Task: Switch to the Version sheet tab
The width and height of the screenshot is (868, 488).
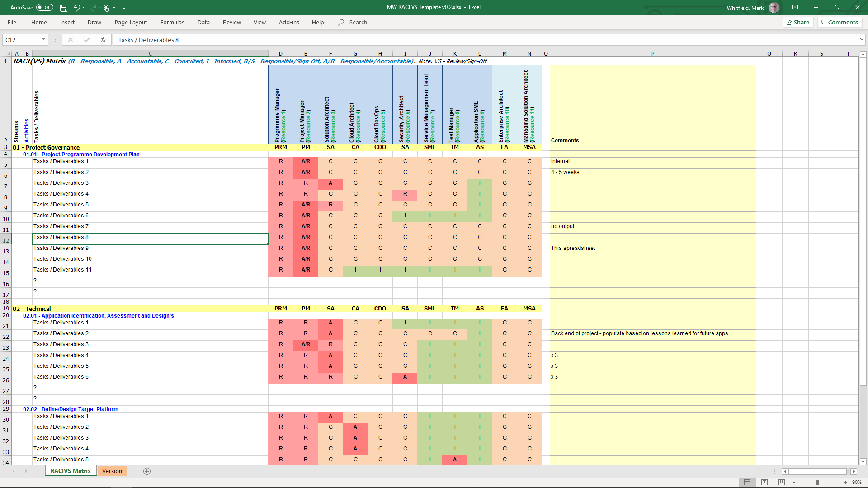Action: coord(112,471)
